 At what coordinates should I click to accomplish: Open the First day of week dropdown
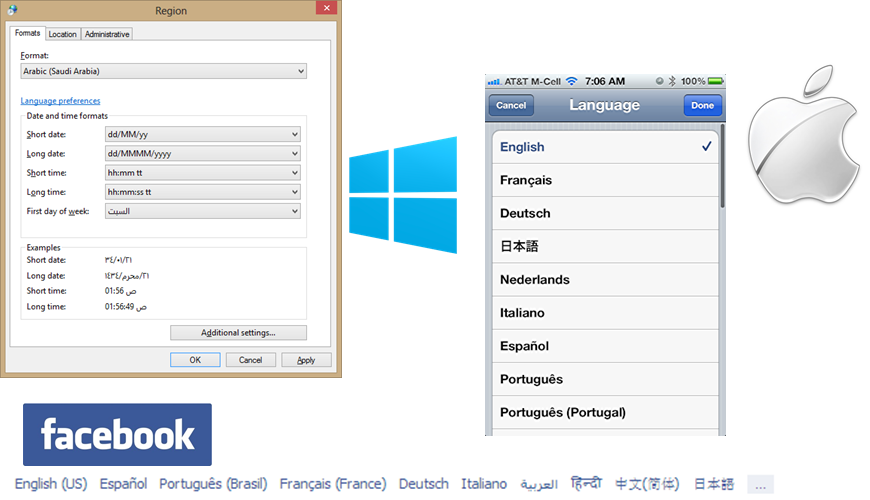pos(202,211)
